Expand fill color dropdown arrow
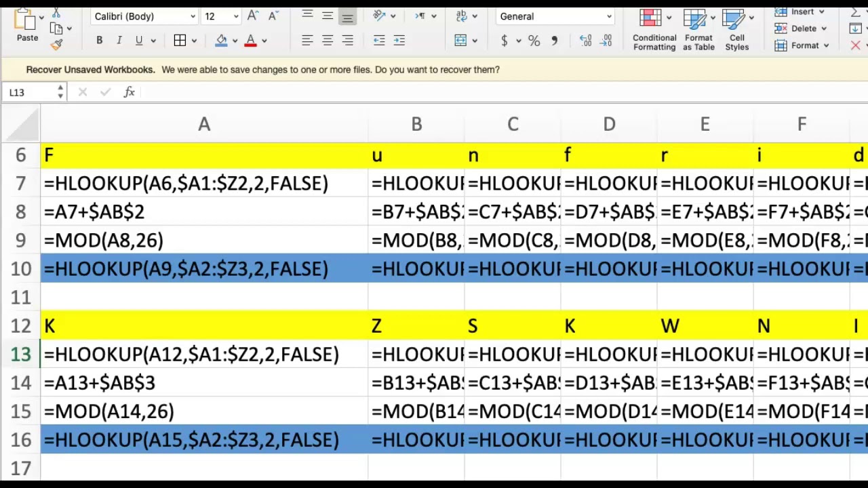This screenshot has height=488, width=868. pos(235,41)
